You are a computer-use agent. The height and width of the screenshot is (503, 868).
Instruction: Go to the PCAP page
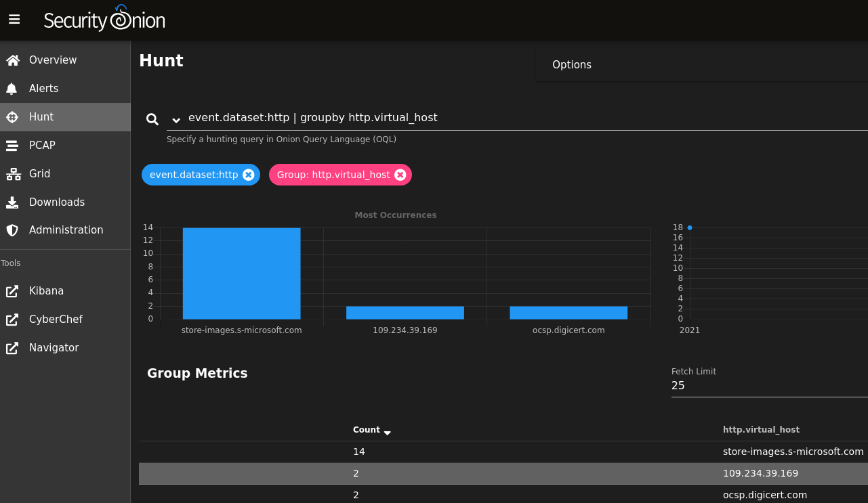tap(65, 146)
